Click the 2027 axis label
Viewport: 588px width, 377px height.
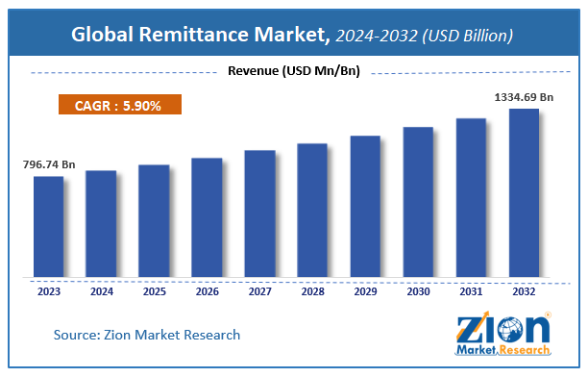click(259, 291)
